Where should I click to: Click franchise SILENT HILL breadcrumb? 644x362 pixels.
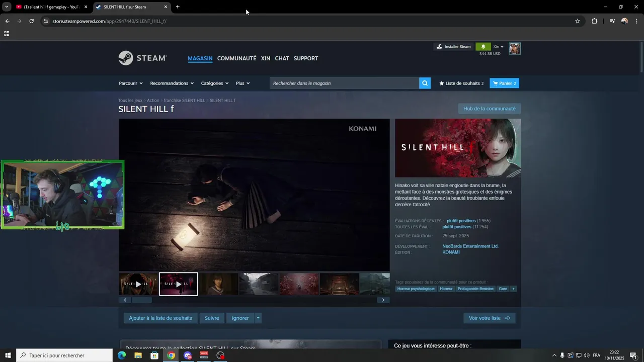[x=185, y=101]
